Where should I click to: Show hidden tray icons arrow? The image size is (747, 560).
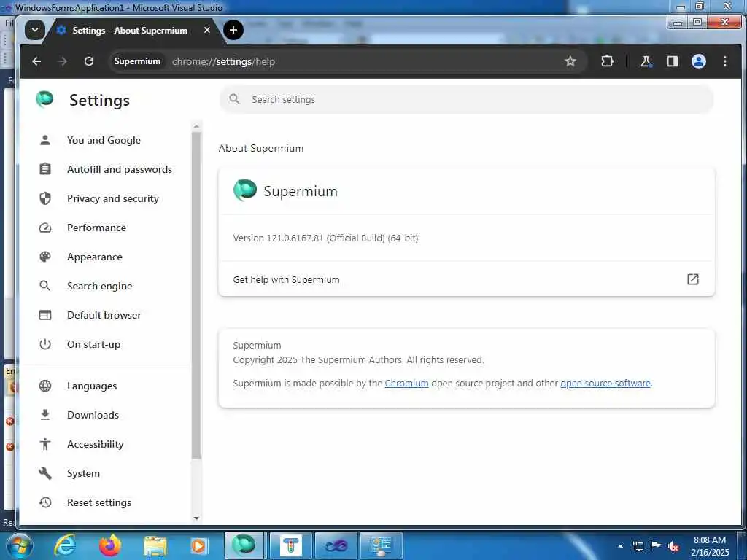(x=620, y=546)
